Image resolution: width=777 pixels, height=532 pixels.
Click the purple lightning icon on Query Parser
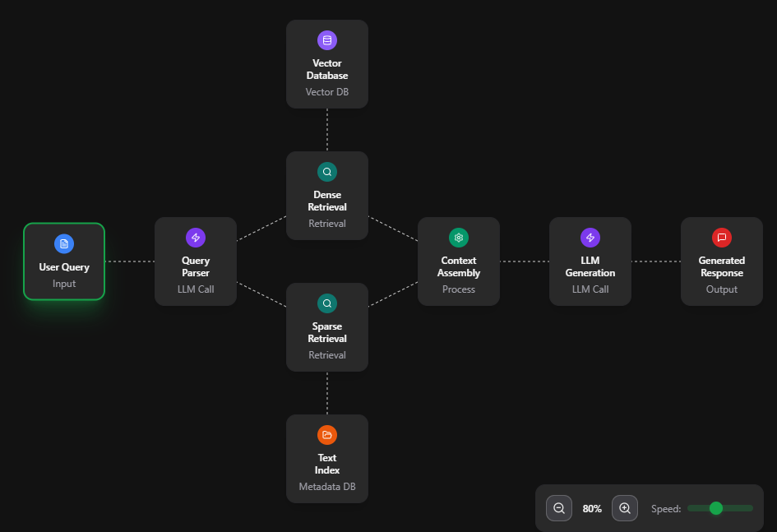tap(196, 238)
